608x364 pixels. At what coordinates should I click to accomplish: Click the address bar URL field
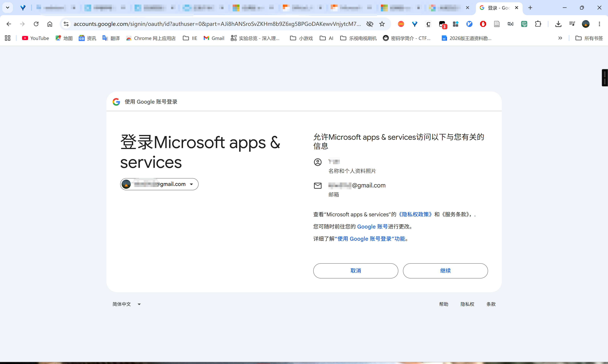pyautogui.click(x=217, y=24)
